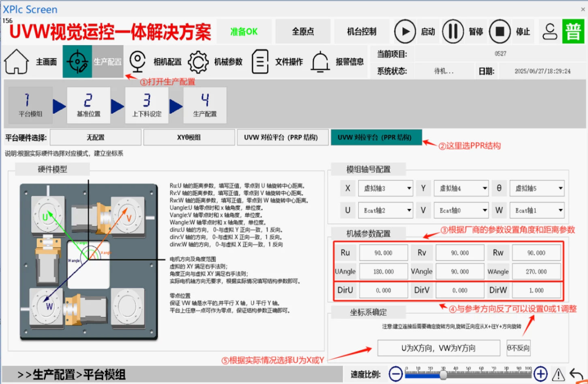The image size is (588, 384).
Task: Select the XYθ模组 platform option
Action: 189,137
